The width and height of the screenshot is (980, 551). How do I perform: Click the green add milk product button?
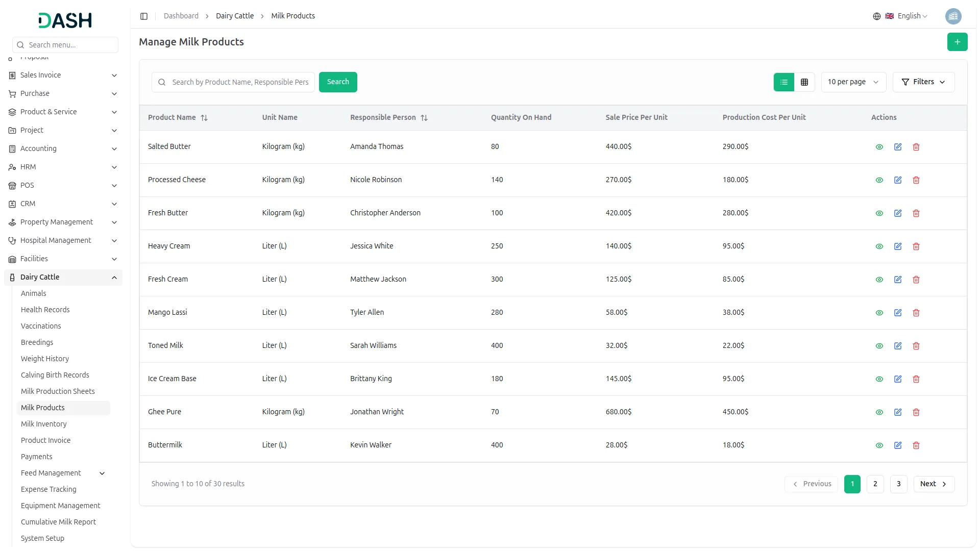tap(957, 42)
